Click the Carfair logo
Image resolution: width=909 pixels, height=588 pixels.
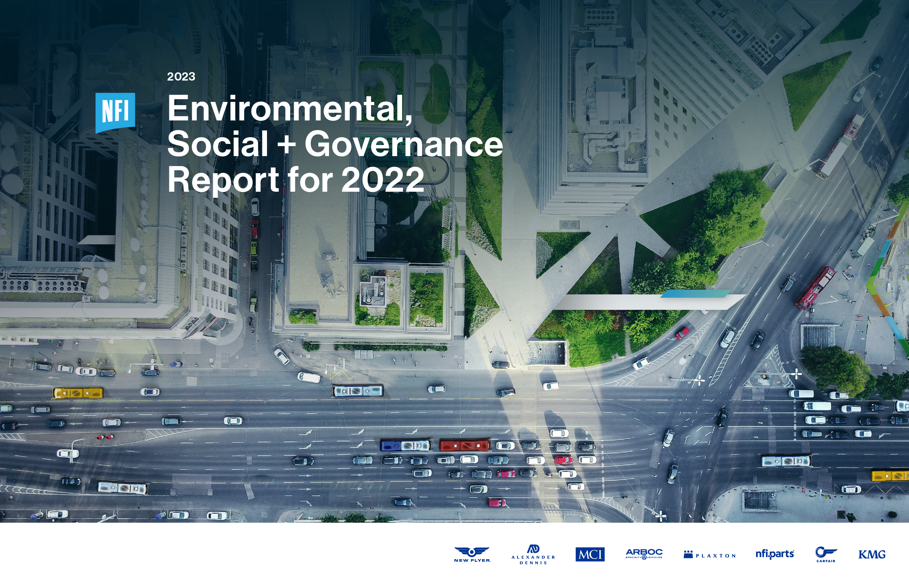click(826, 555)
